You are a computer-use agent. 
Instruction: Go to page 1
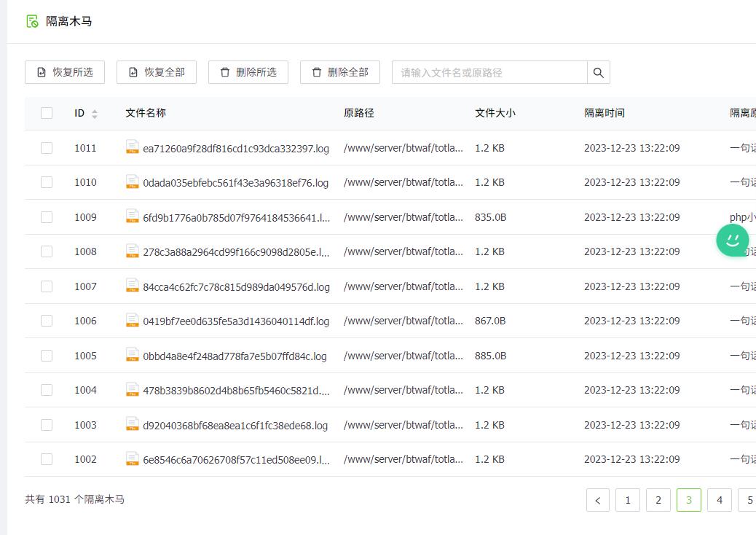tap(628, 500)
